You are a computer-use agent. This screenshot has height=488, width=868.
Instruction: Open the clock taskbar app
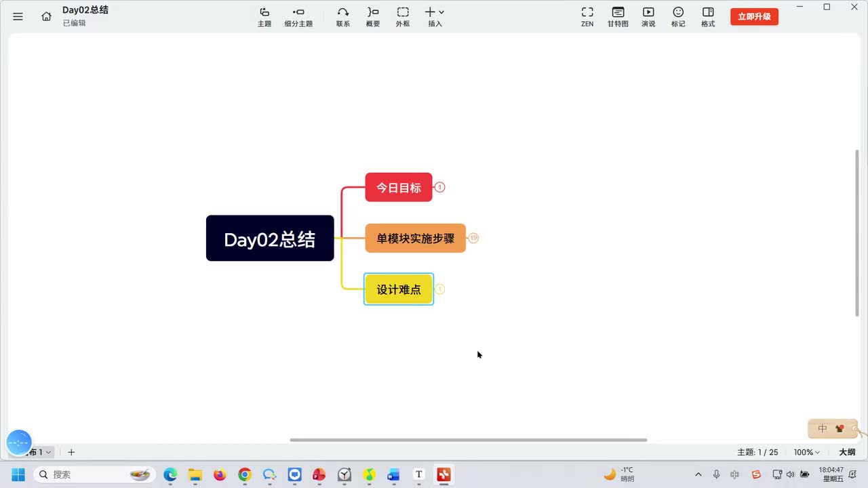pyautogui.click(x=344, y=474)
